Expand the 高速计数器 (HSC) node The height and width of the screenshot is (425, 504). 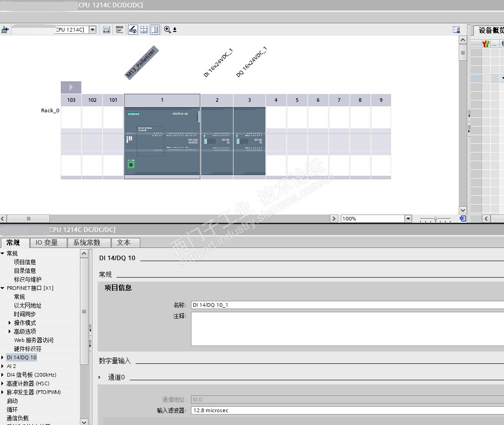tap(3, 383)
